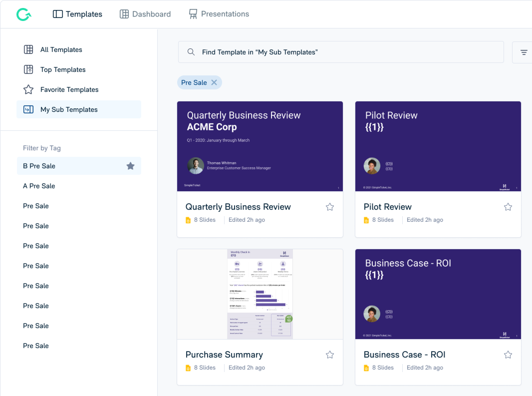Open All Templates using its grid icon
Screen dimensions: 532x396
(x=28, y=49)
